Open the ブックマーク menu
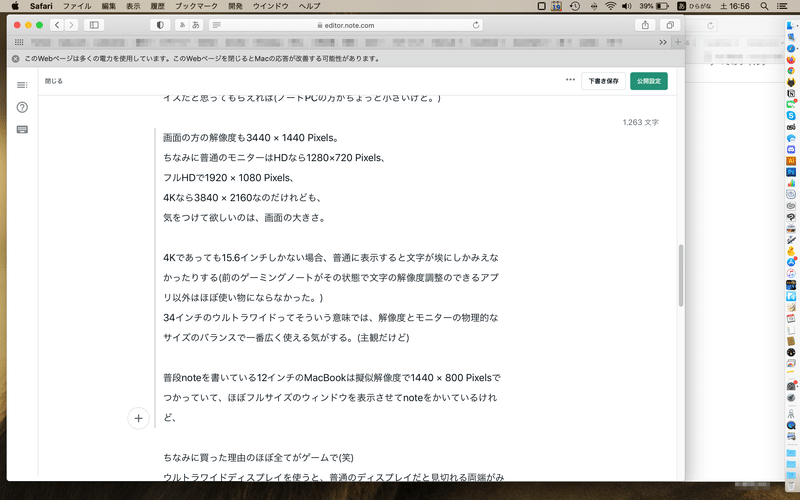 tap(196, 6)
